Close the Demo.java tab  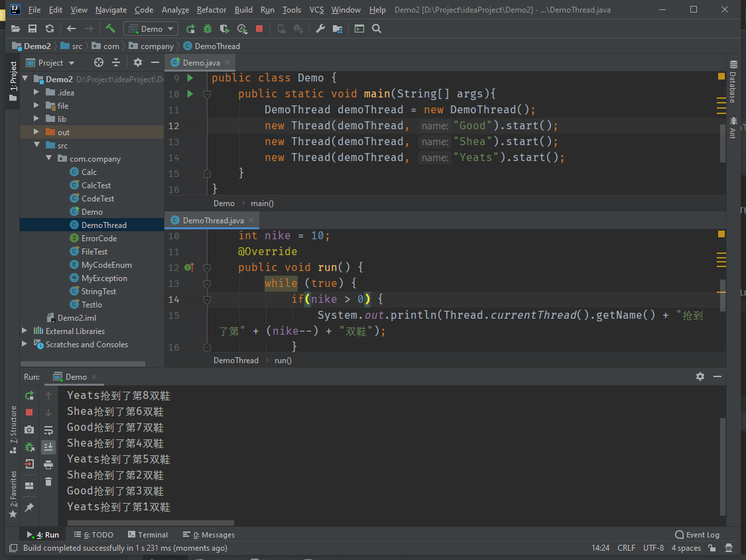(x=227, y=62)
